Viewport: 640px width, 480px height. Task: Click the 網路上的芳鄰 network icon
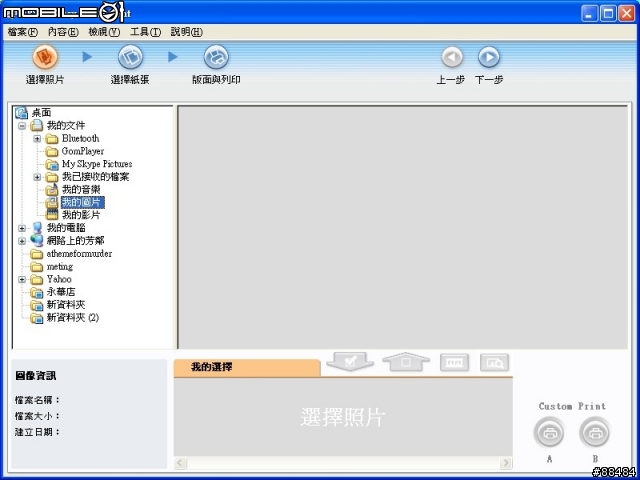click(36, 241)
